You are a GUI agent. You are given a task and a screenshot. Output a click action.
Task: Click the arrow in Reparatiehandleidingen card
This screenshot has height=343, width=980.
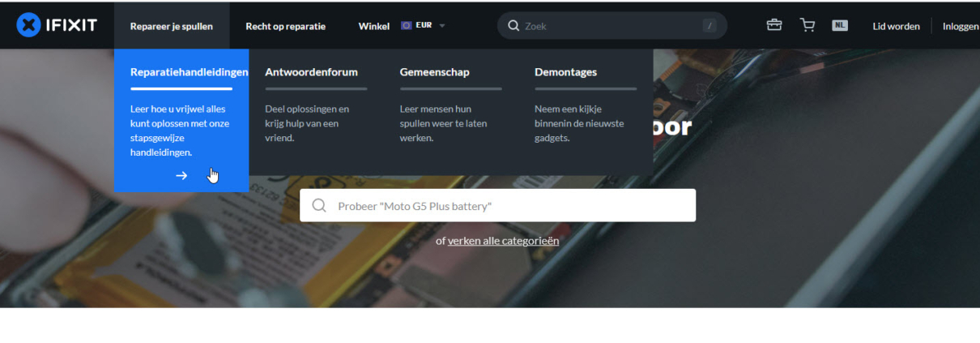click(181, 175)
